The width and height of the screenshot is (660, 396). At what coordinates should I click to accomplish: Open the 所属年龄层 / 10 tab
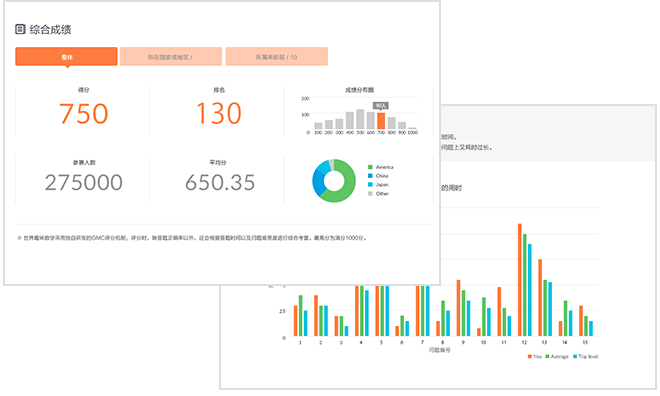[x=277, y=56]
